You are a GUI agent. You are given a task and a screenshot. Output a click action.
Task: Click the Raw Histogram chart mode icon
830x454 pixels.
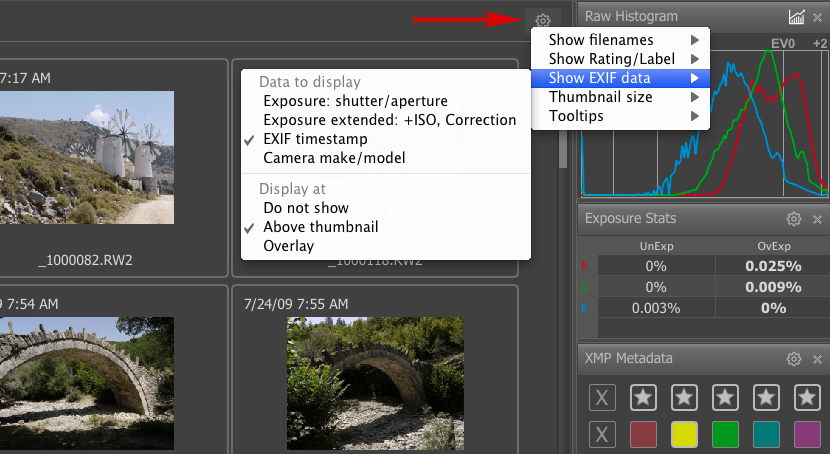click(x=796, y=17)
